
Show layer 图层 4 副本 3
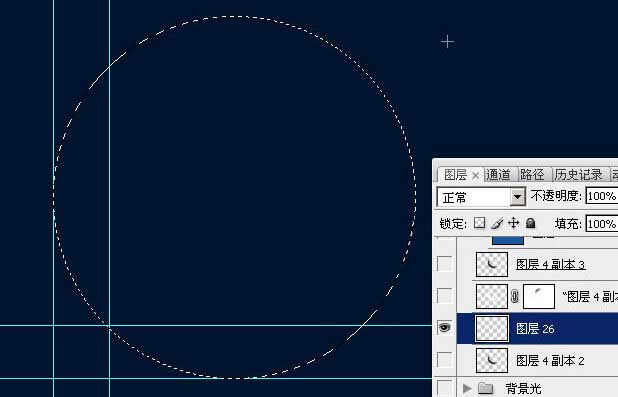coord(444,263)
